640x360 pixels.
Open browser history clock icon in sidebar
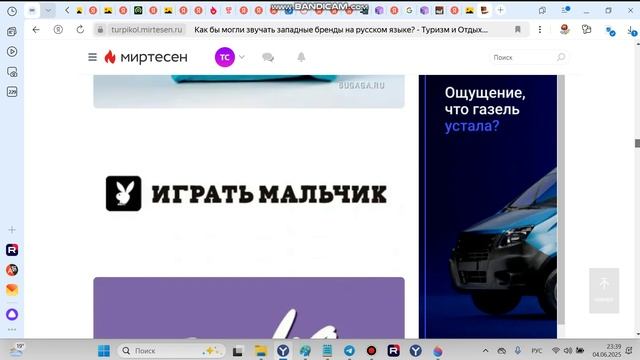pyautogui.click(x=12, y=11)
